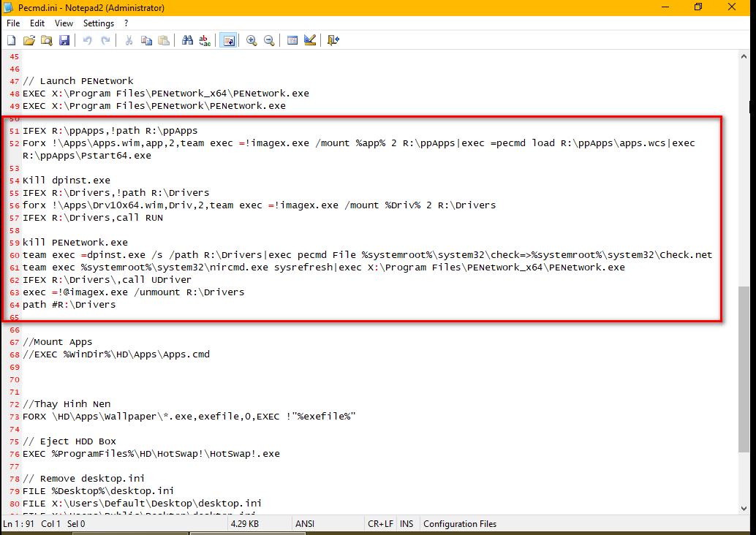Click the '// Eject HDD Box' comment line
Image resolution: width=756 pixels, height=535 pixels.
click(69, 441)
